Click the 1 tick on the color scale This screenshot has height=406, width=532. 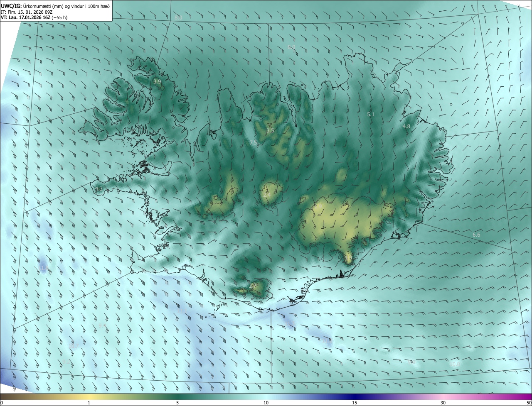click(x=89, y=403)
